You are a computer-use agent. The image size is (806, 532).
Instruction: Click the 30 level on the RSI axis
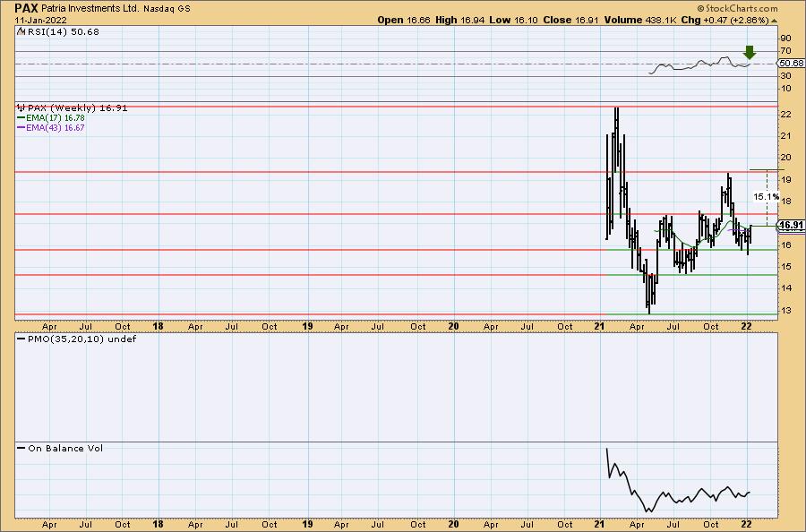tap(786, 76)
